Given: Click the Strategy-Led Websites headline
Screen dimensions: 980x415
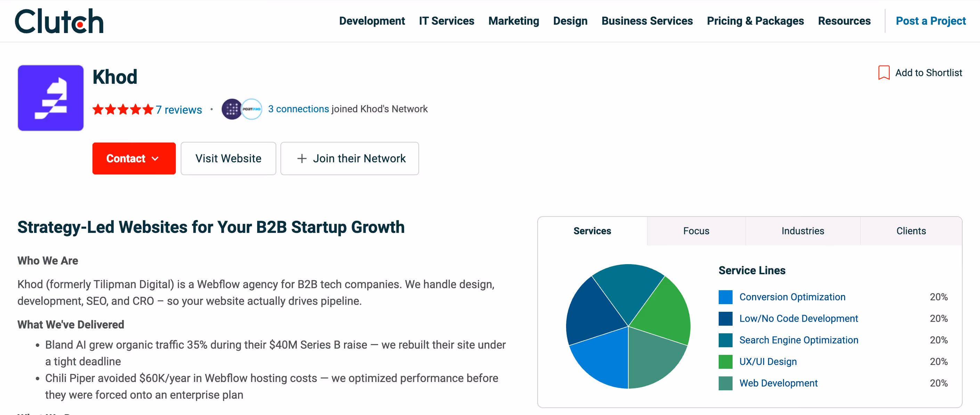Looking at the screenshot, I should (211, 227).
